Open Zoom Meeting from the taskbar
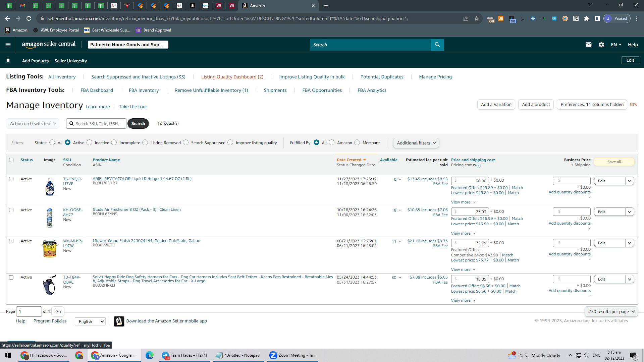The width and height of the screenshot is (644, 362). (x=293, y=355)
